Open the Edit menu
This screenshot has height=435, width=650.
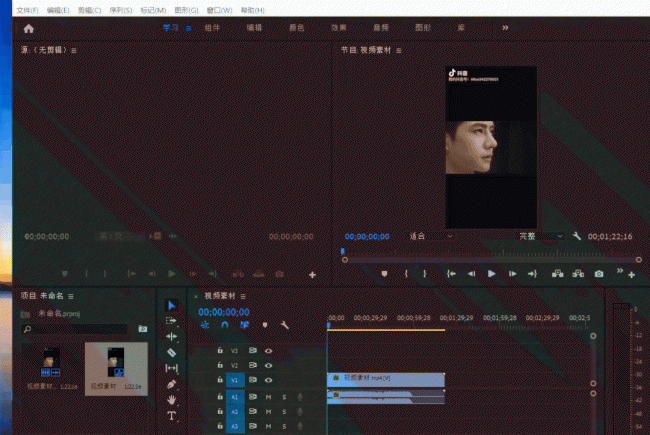[x=58, y=10]
